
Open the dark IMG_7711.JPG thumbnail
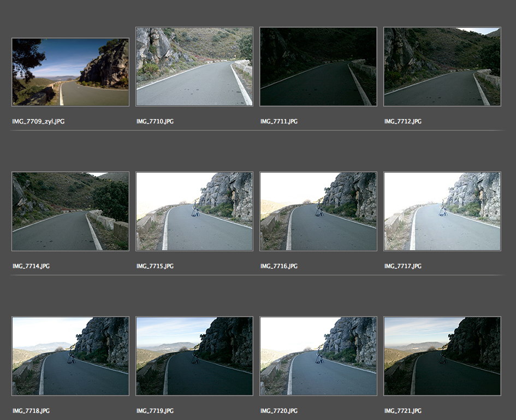[318, 67]
